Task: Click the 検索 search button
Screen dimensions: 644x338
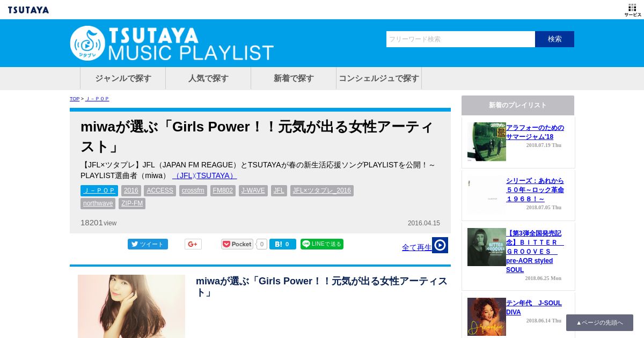Action: (x=554, y=39)
